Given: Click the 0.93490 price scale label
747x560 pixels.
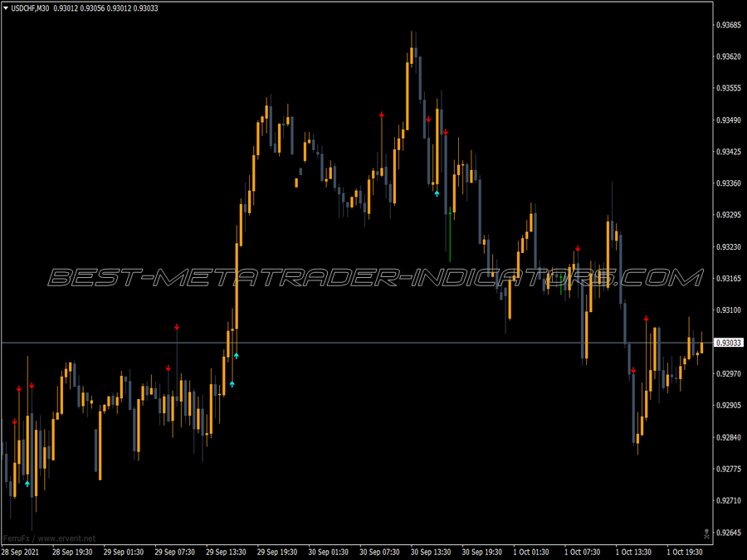Looking at the screenshot, I should [x=729, y=120].
